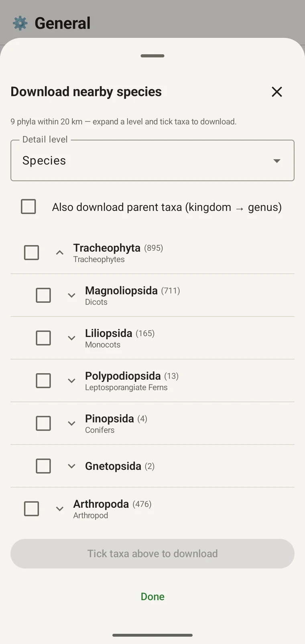
Task: Expand the Gnetopsida chevron
Action: point(71,466)
